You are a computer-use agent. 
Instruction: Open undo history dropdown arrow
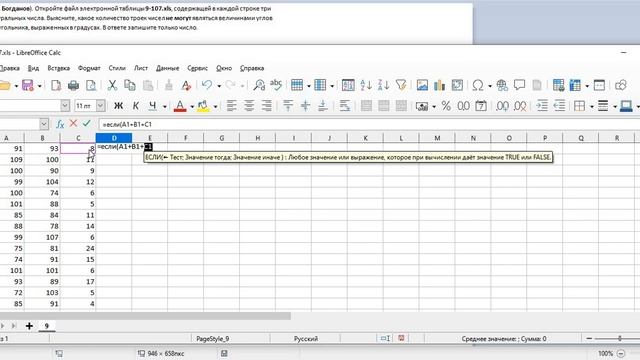click(219, 86)
